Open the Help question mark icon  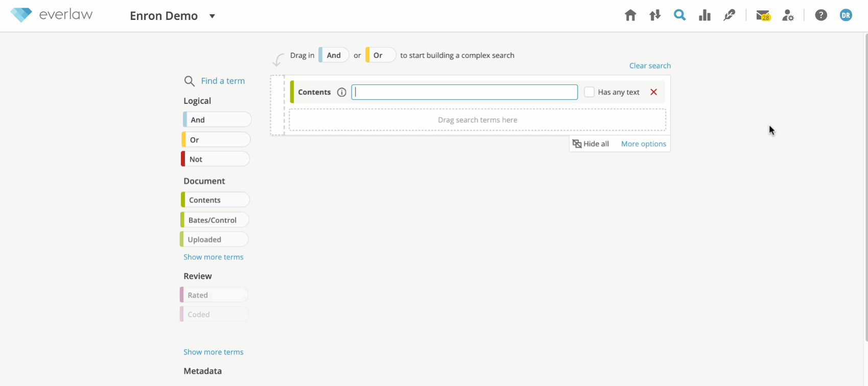coord(821,15)
